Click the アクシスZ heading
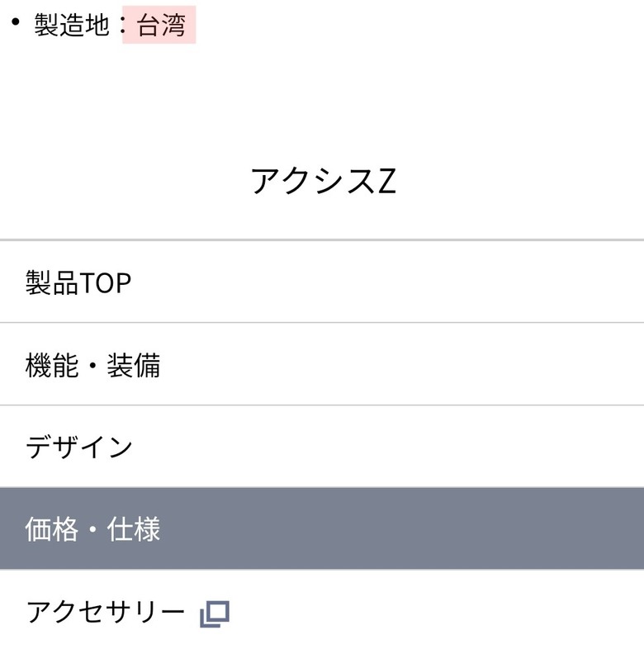The width and height of the screenshot is (644, 649). (323, 181)
